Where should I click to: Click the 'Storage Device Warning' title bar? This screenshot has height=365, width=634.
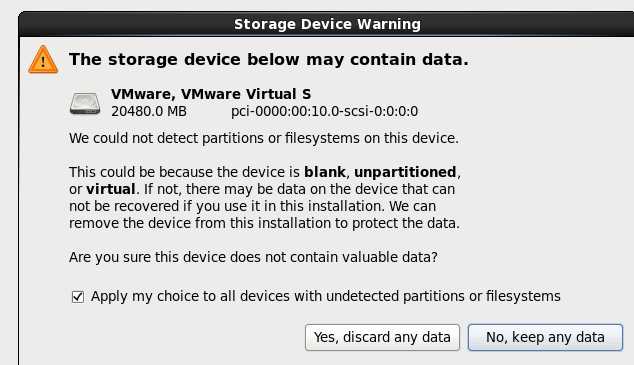pos(327,24)
